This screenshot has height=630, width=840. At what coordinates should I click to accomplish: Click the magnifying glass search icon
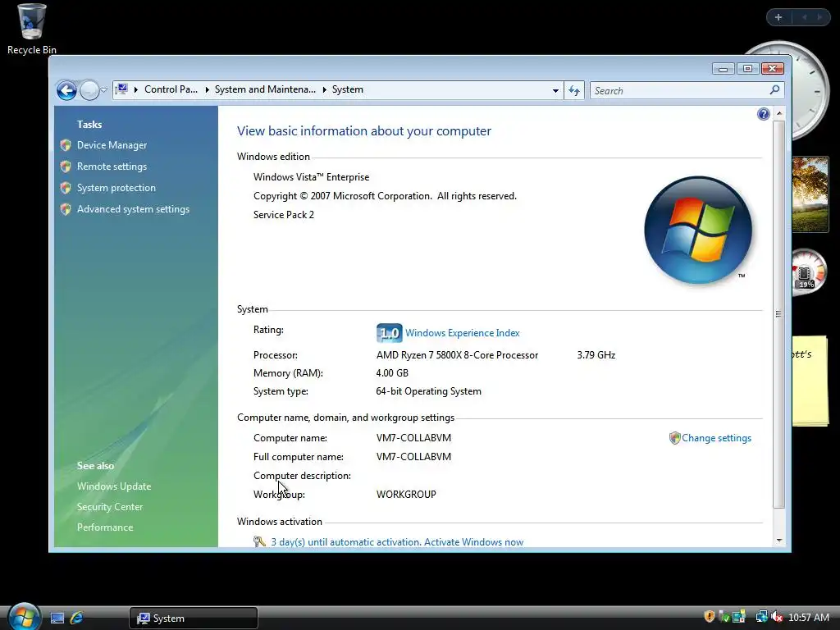[774, 90]
